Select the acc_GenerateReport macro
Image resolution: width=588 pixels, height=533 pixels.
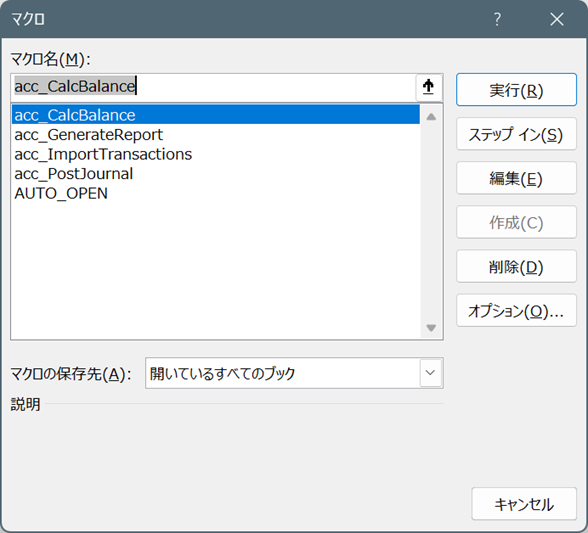[216, 135]
